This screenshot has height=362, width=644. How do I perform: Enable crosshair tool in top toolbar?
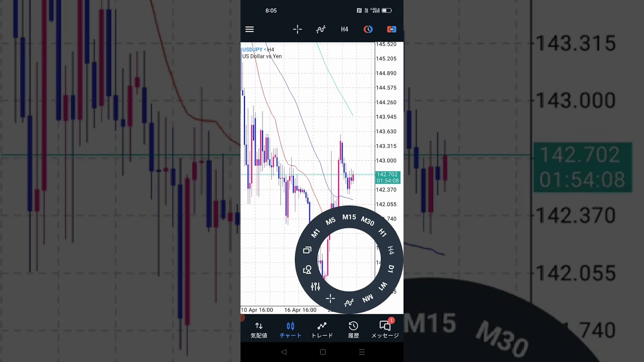click(297, 29)
